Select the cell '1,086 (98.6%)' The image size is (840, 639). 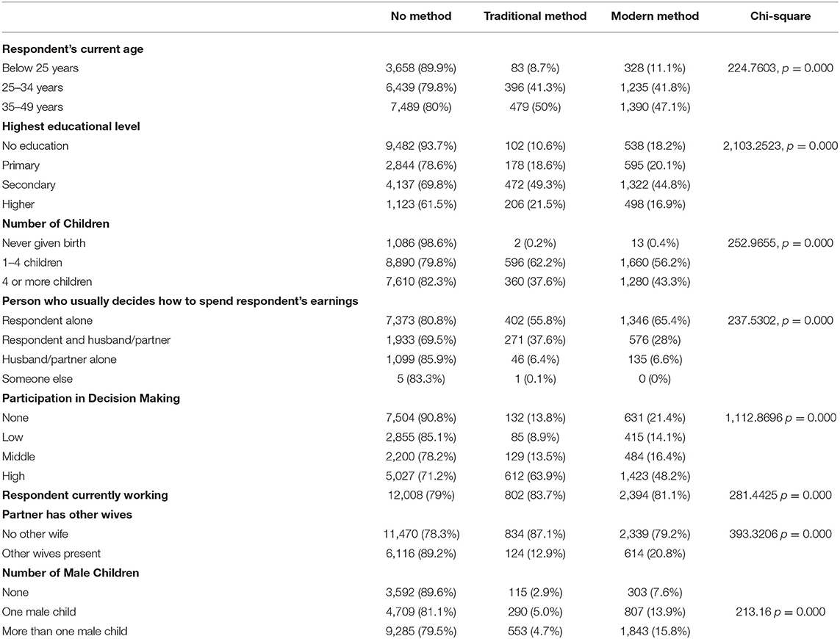[421, 243]
